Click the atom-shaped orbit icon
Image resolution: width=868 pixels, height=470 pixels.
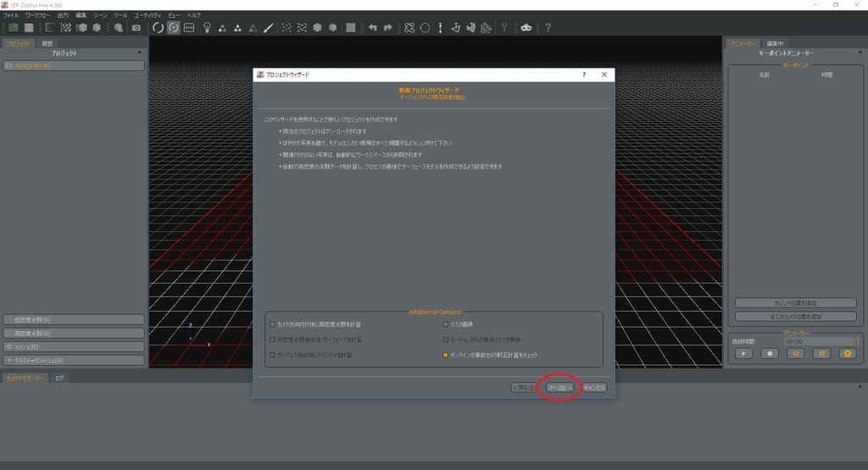409,28
